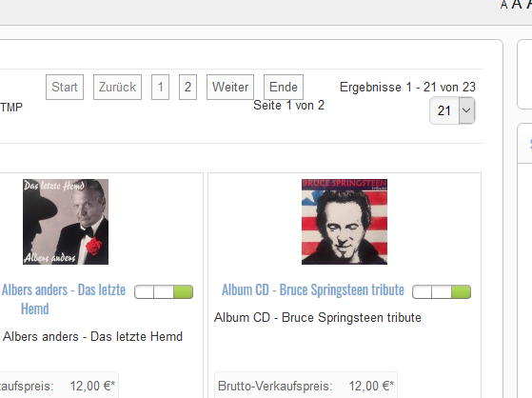Jump to the Start page
532x398 pixels.
[65, 87]
